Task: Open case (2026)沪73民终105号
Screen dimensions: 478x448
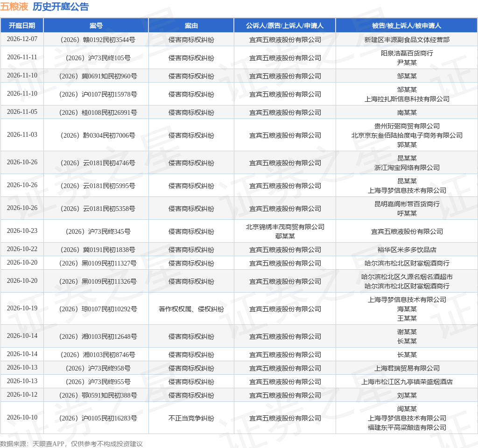Action: click(x=98, y=58)
